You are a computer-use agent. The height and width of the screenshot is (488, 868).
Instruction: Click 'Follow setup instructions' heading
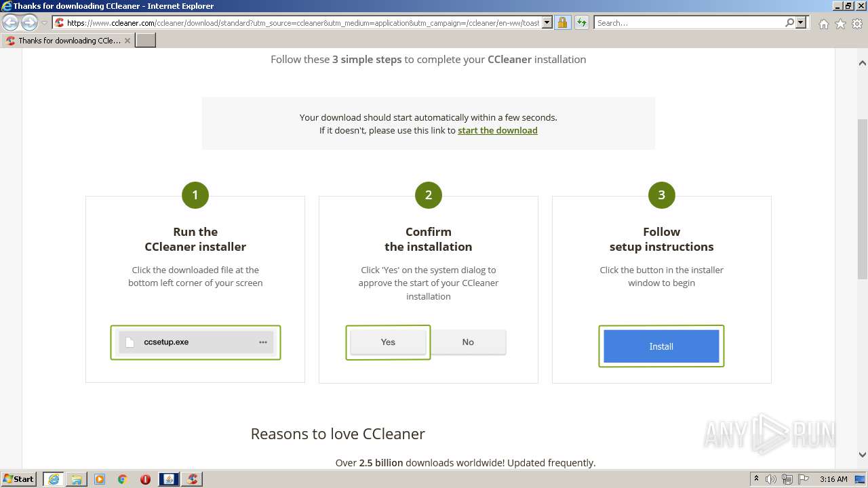pyautogui.click(x=662, y=239)
